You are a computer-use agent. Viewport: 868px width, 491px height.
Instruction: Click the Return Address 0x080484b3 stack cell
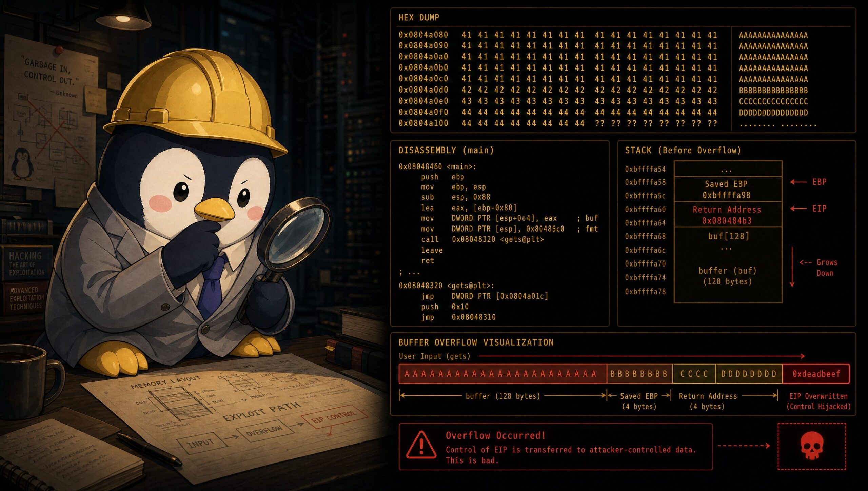pyautogui.click(x=728, y=215)
